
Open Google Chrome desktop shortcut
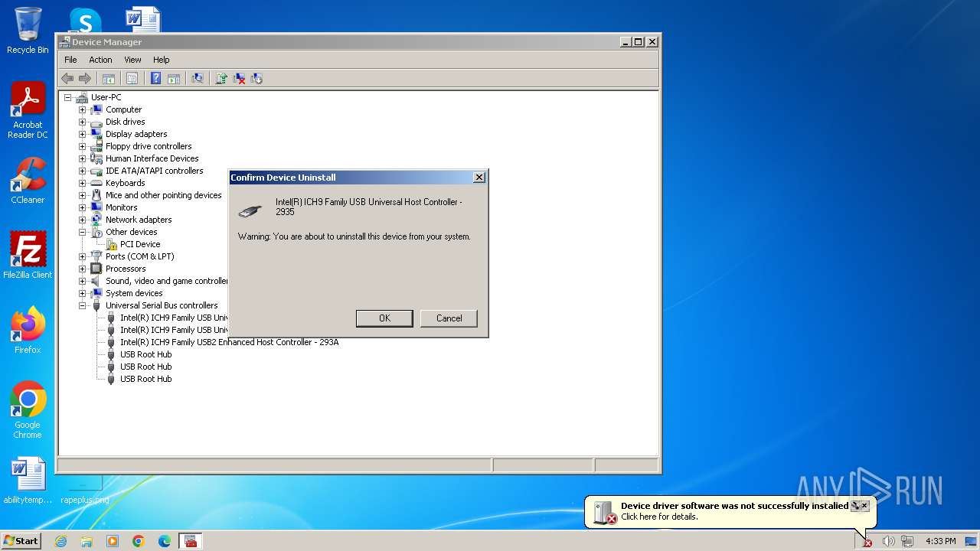click(28, 410)
